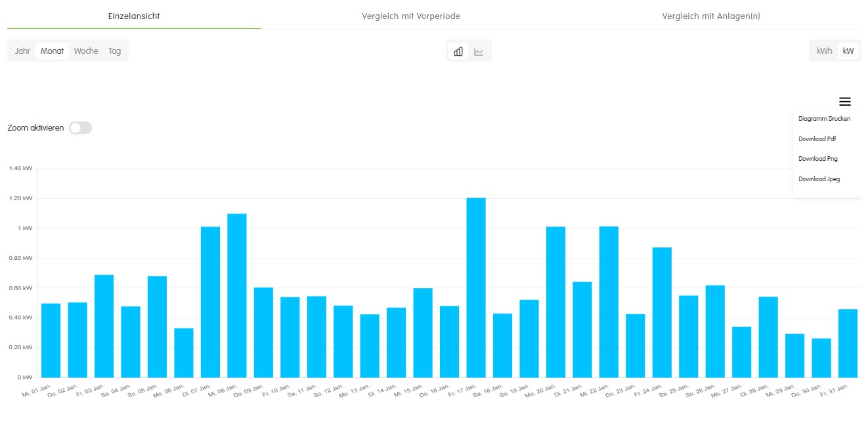Select Jahr time range

[23, 51]
